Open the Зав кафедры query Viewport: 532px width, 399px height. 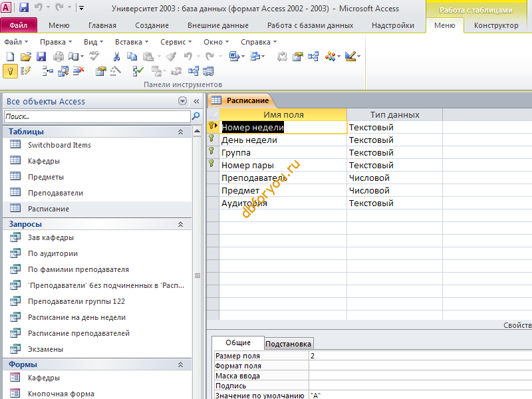pyautogui.click(x=51, y=237)
